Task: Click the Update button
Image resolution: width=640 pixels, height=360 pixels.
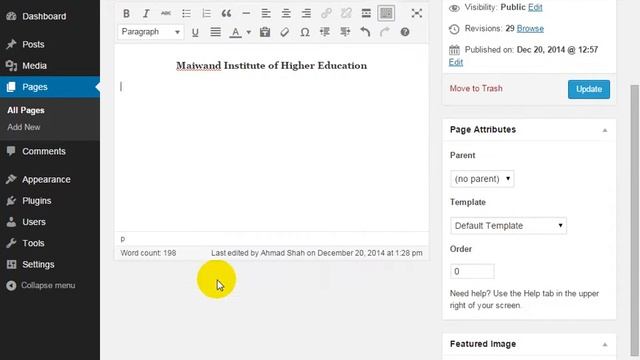Action: click(589, 89)
